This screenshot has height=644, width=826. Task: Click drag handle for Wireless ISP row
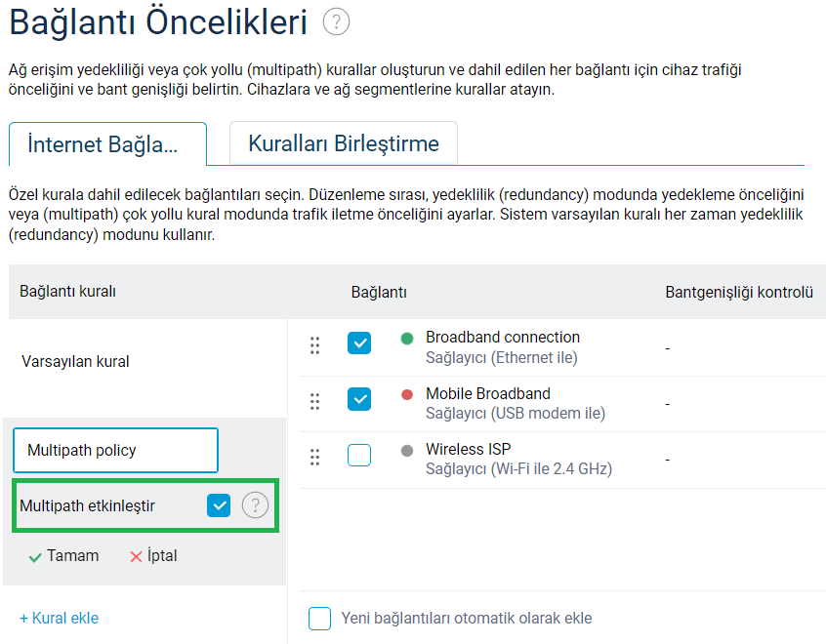pyautogui.click(x=314, y=457)
